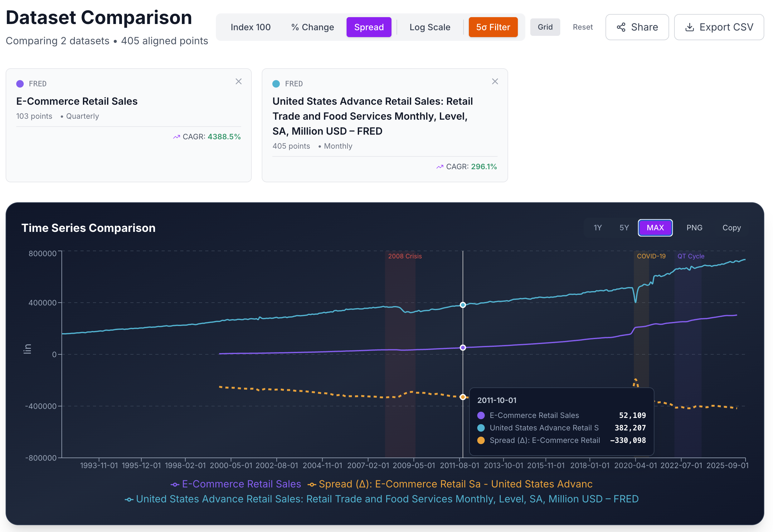Click the Export CSV download icon
Screen dimensions: 773x532
690,27
